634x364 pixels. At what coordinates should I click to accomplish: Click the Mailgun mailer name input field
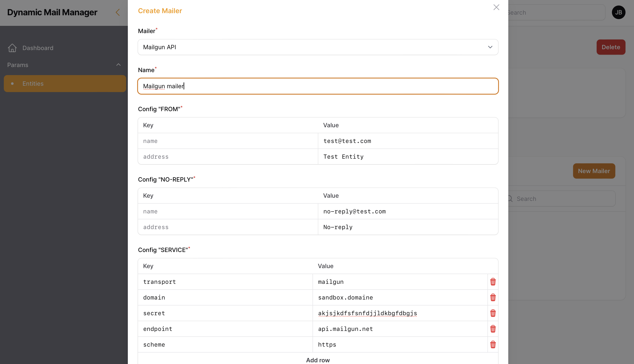[x=318, y=86]
